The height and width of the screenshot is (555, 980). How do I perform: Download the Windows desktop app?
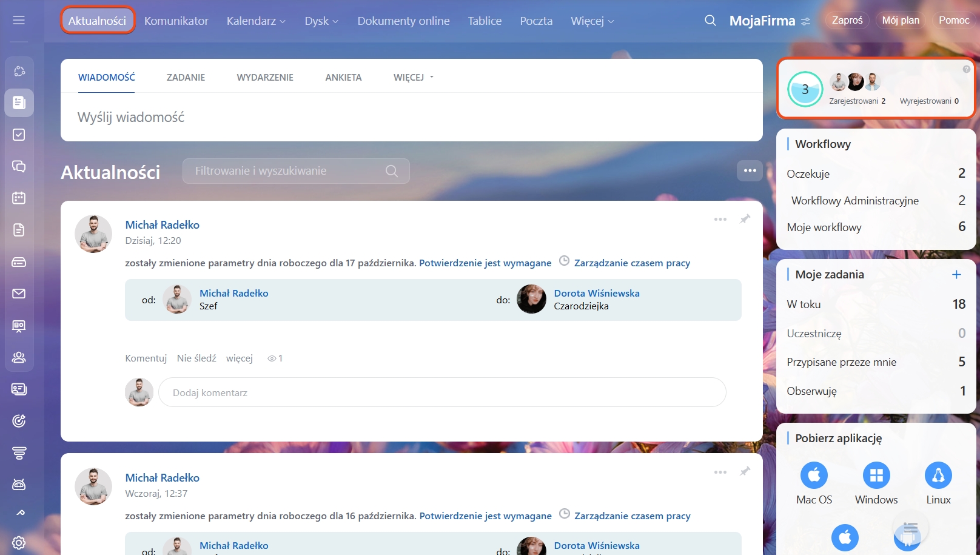[x=876, y=476]
